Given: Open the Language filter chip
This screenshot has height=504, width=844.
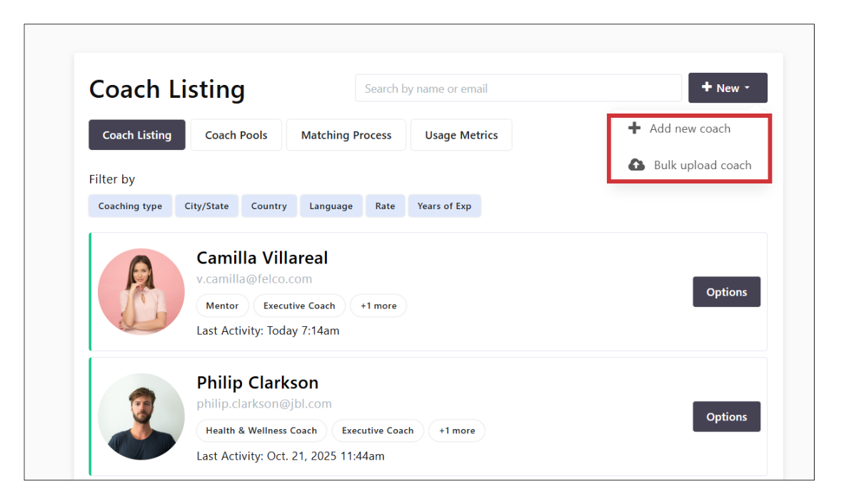Looking at the screenshot, I should tap(331, 206).
